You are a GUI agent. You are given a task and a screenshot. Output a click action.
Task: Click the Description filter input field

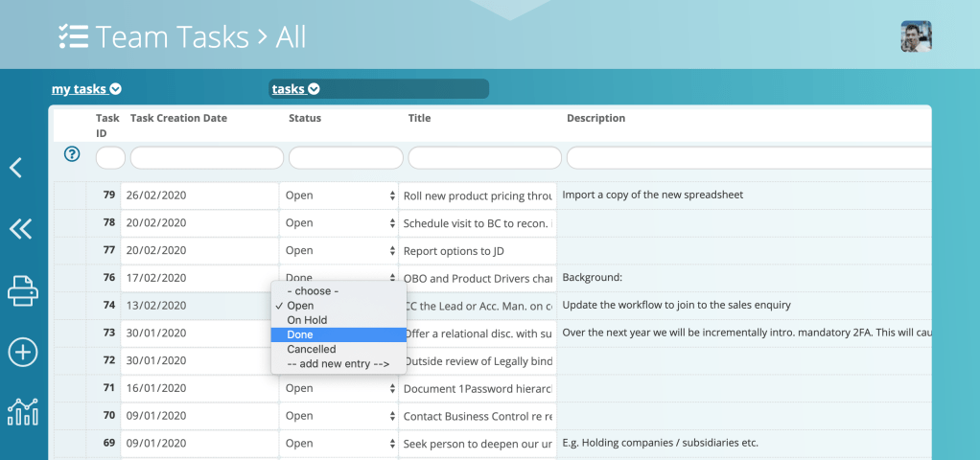pyautogui.click(x=748, y=157)
